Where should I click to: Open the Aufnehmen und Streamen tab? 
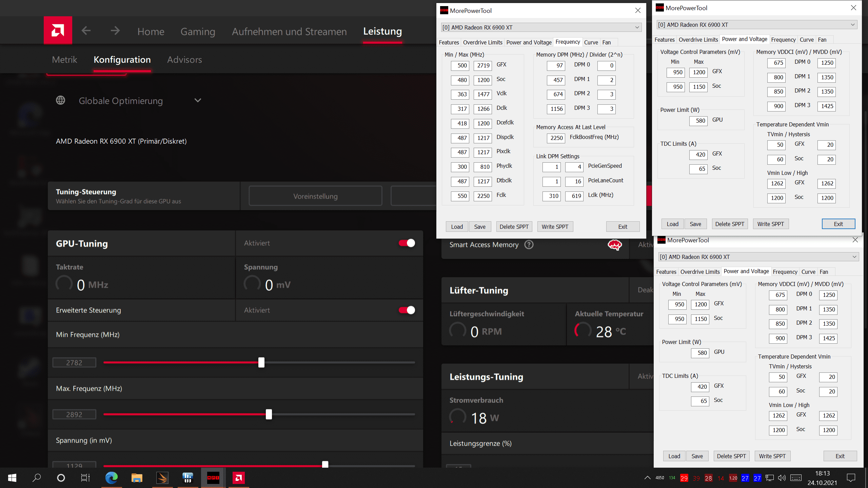click(289, 32)
